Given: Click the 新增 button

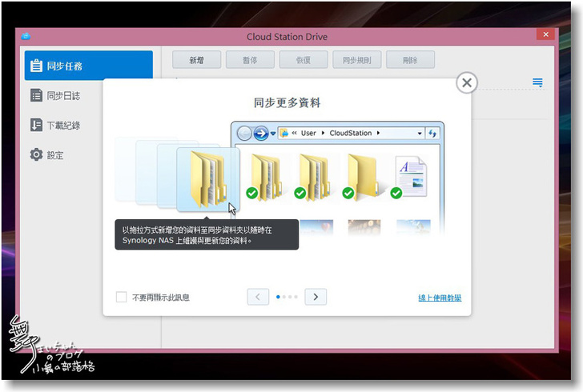Looking at the screenshot, I should tap(196, 60).
